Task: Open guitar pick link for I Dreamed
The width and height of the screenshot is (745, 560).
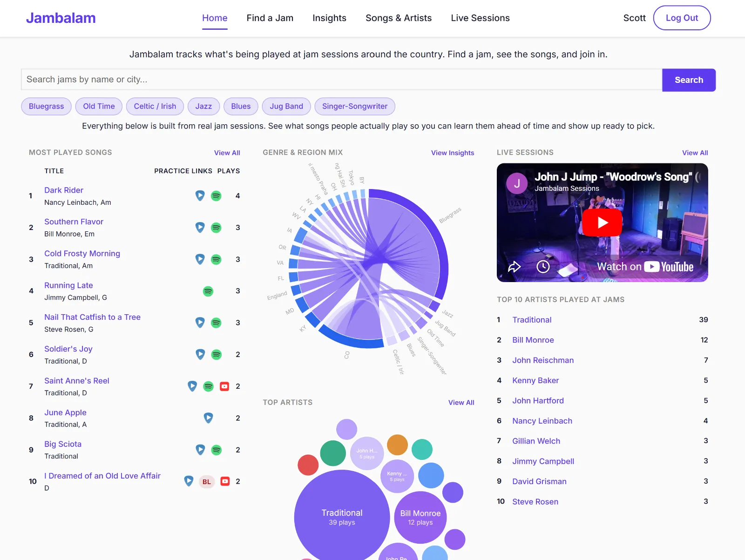Action: 189,481
